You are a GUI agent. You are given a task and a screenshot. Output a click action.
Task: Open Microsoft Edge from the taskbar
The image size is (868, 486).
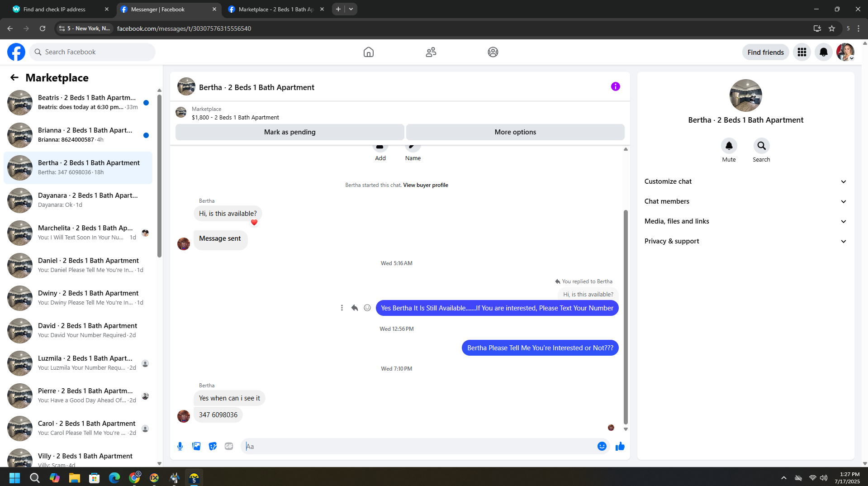pos(114,478)
